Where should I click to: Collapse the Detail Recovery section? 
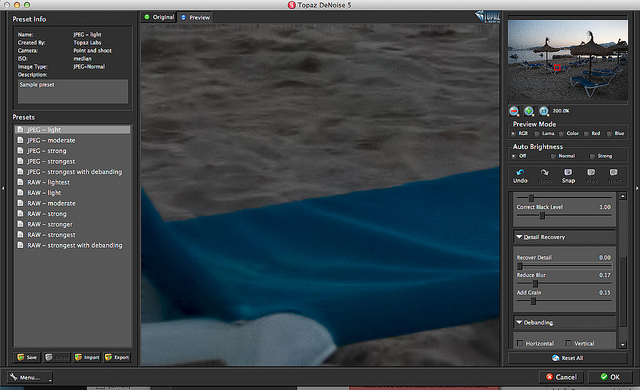coord(519,237)
